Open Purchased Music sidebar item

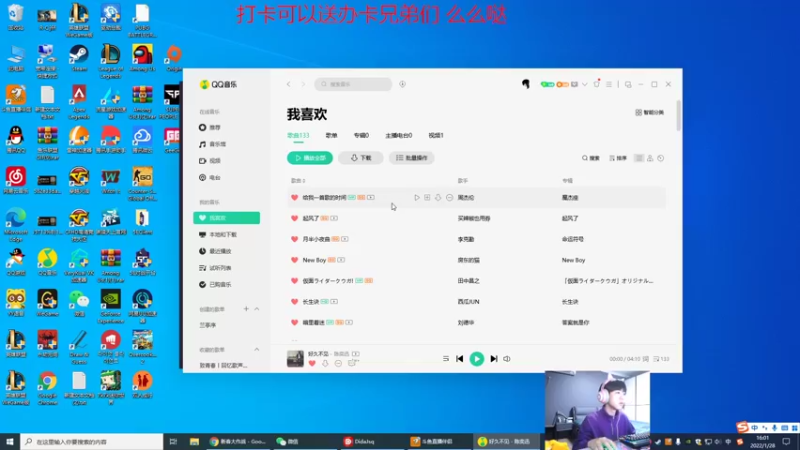click(215, 285)
